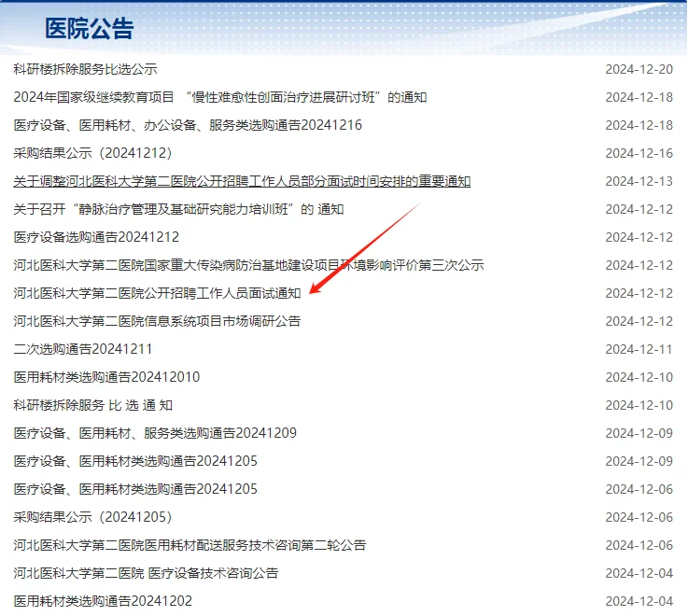Screen dimensions: 688x616
Task: Open 医用耗材类选购通告20241202
Action: (x=103, y=601)
